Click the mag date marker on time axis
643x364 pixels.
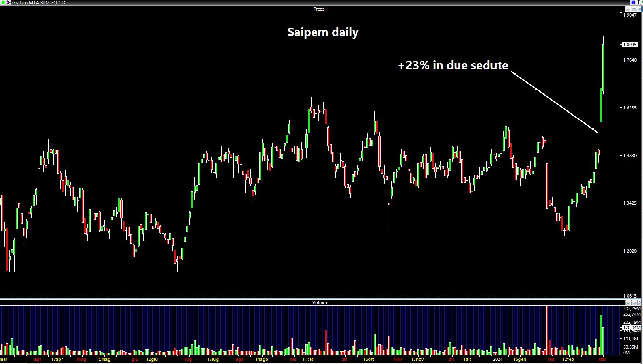point(82,359)
